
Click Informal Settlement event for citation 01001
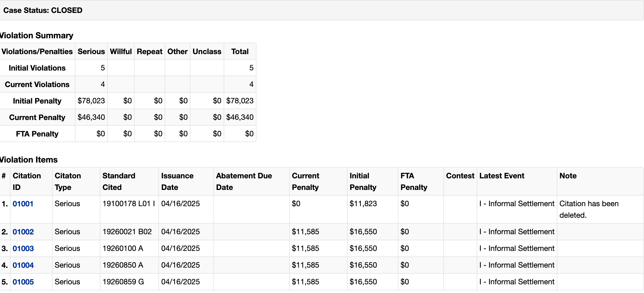coord(517,204)
